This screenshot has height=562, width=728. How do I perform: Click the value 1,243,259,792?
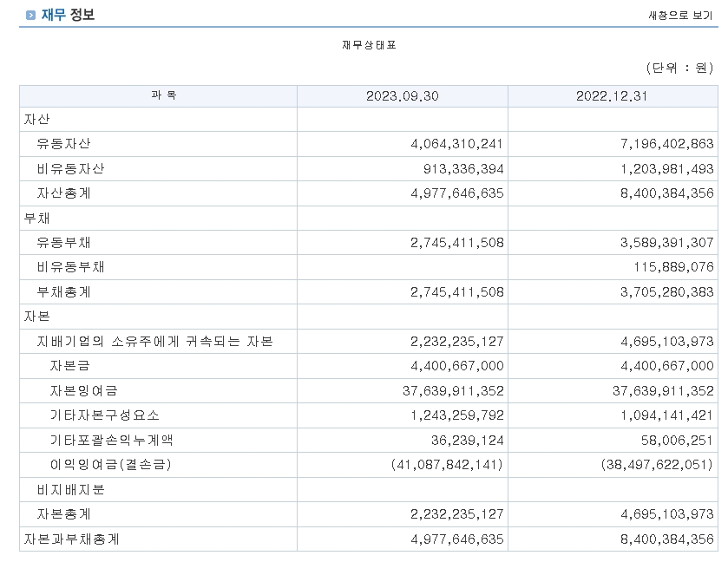point(457,415)
